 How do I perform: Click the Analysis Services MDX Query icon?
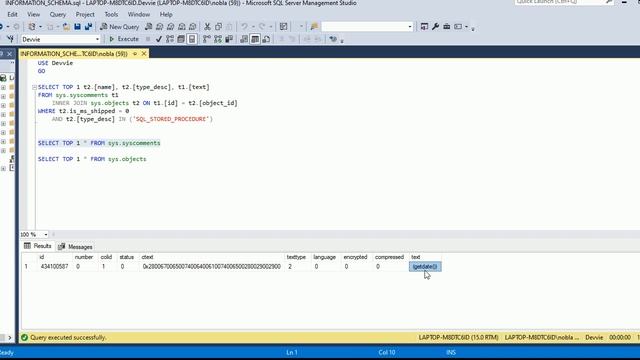[160, 27]
